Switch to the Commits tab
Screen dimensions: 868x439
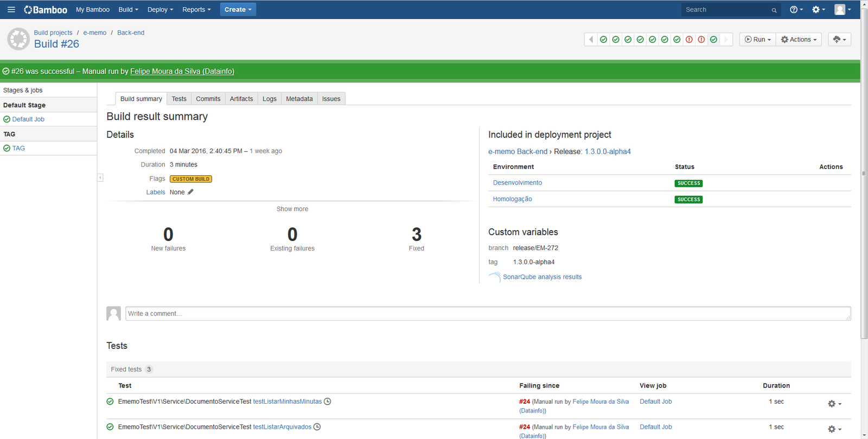pyautogui.click(x=208, y=99)
